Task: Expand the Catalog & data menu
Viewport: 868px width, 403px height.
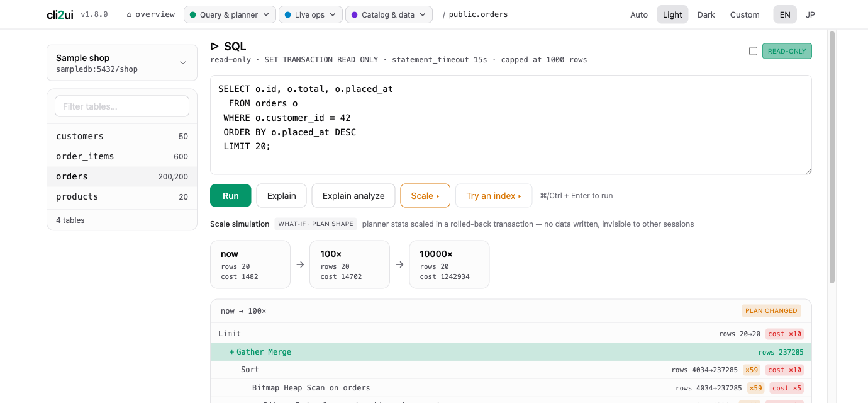Action: coord(389,14)
